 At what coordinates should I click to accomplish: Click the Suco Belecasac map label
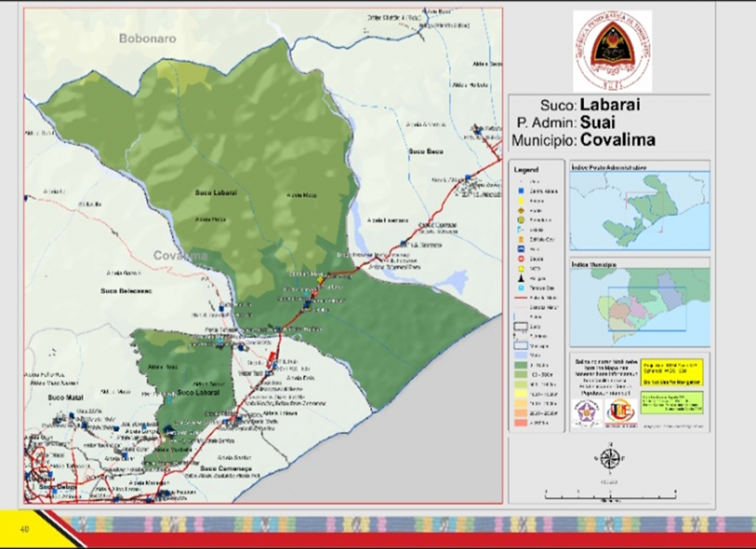(126, 291)
